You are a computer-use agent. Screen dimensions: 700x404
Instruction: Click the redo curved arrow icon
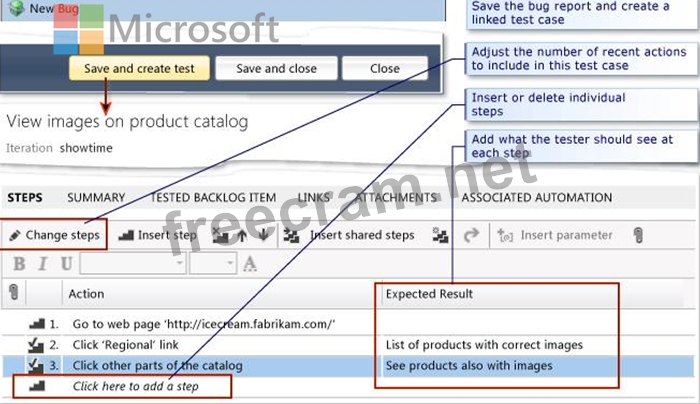(x=471, y=235)
